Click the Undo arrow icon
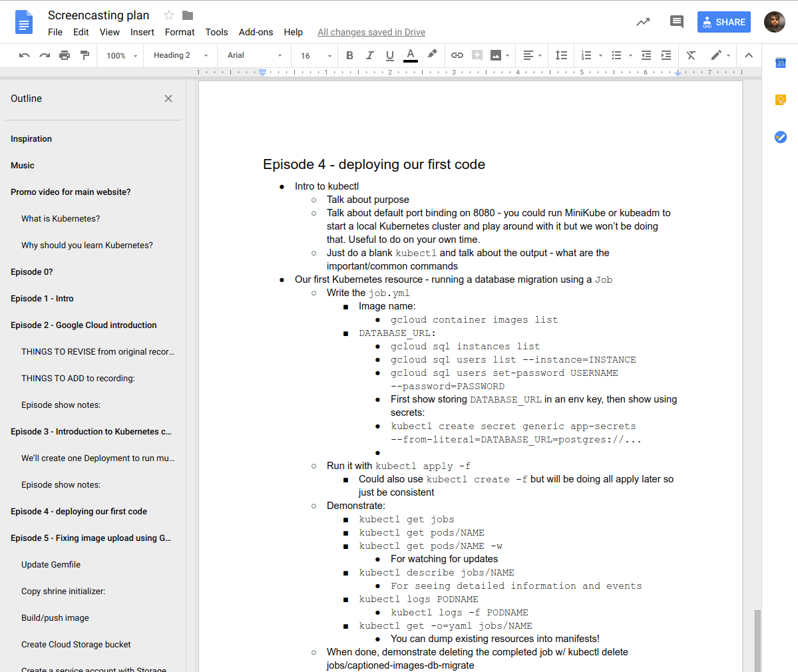This screenshot has height=672, width=798. coord(25,55)
